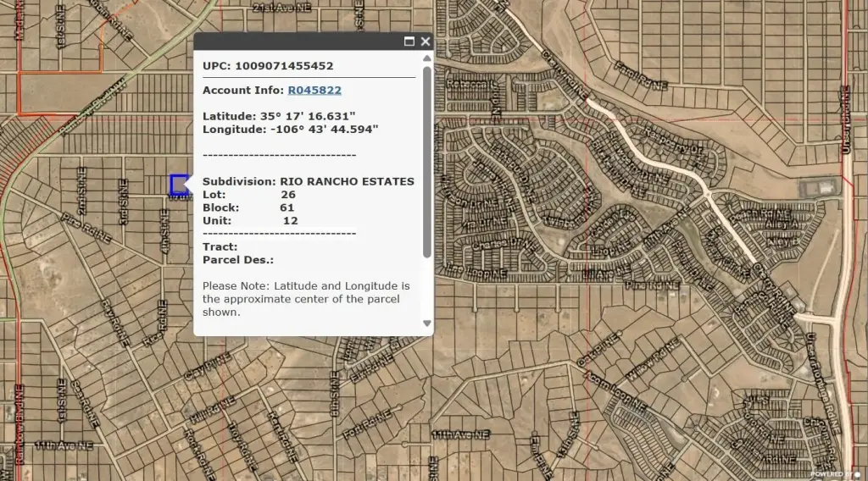
Task: Click the Powered By logo
Action: pyautogui.click(x=834, y=474)
